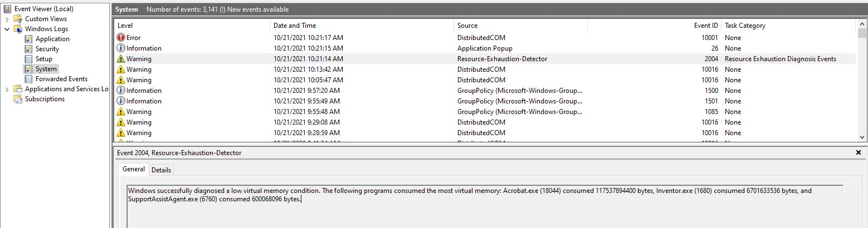The image size is (868, 228).
Task: Collapse the Windows Logs node
Action: (7, 29)
